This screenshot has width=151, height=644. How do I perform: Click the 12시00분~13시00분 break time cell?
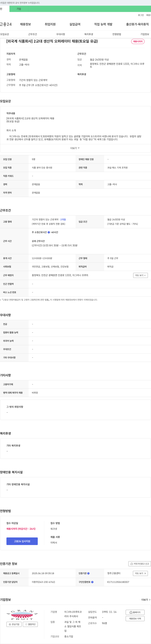click(x=42, y=258)
